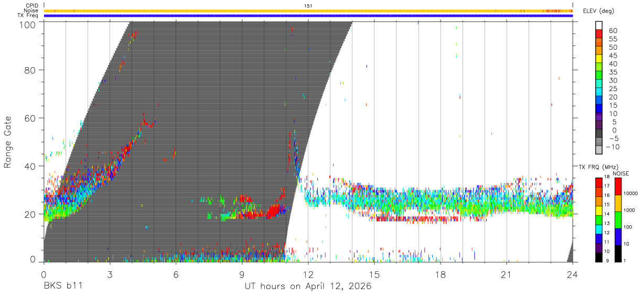Click the BKS b11 radar beam label
Screen dimensions: 644x297
(62, 287)
